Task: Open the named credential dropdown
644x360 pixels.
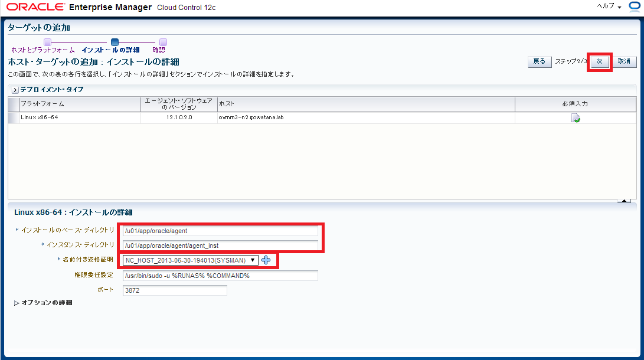Action: coord(191,260)
